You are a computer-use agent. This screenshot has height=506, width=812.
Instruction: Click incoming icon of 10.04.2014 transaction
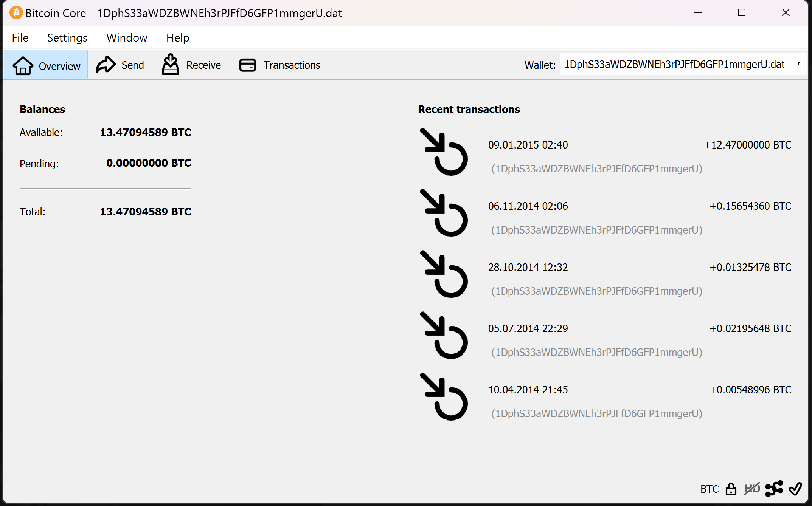pos(444,397)
